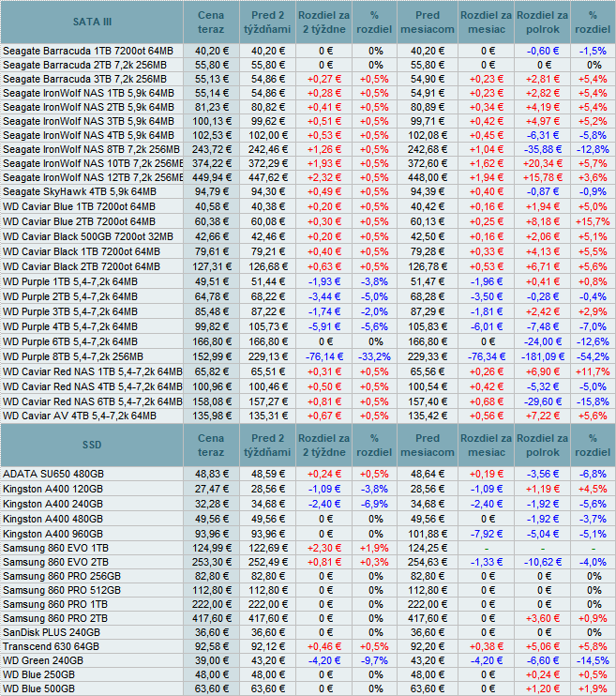Select Kingston A400 120GB name
616x696 pixels.
53,489
